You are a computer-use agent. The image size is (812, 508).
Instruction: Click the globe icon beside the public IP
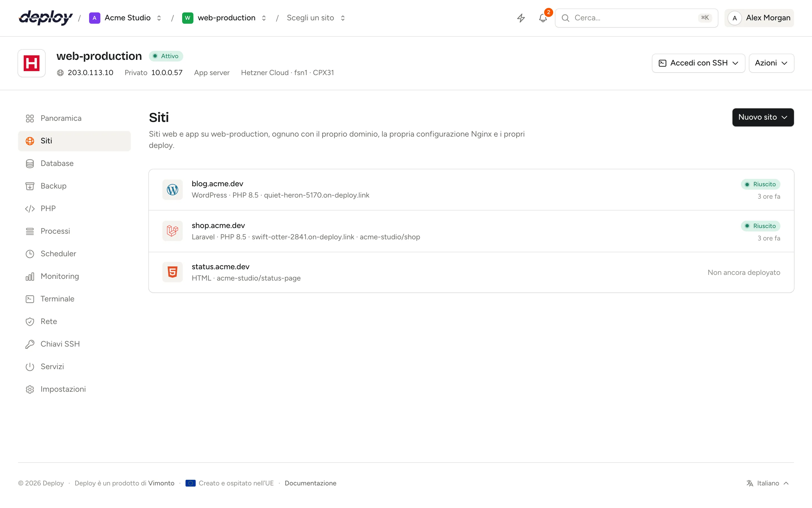pos(60,73)
